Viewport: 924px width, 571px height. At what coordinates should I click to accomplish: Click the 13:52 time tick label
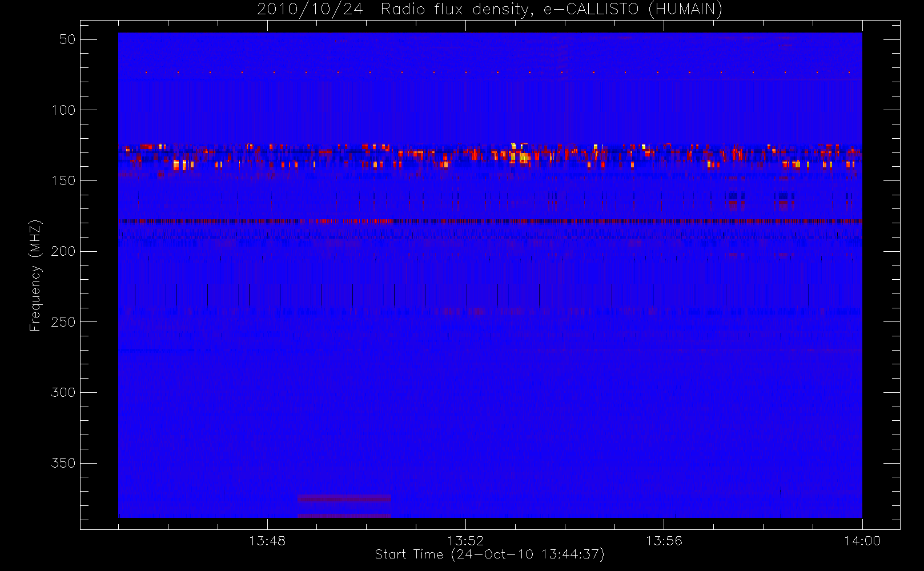pos(465,541)
